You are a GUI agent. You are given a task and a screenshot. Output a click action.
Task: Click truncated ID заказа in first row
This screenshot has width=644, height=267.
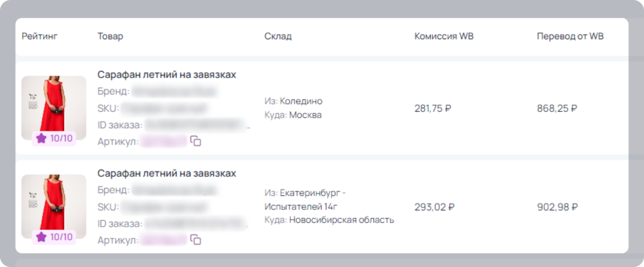pos(197,125)
